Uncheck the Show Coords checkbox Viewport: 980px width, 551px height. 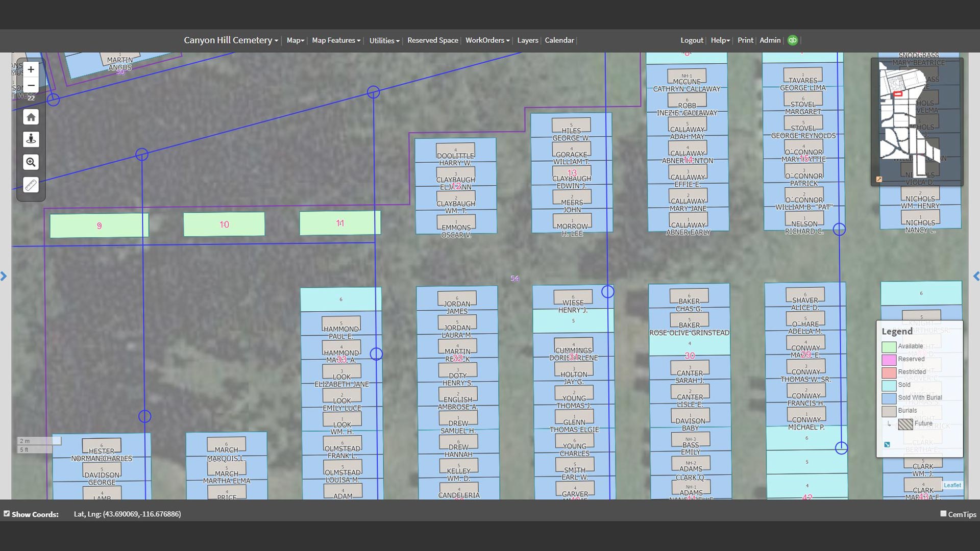[7, 514]
